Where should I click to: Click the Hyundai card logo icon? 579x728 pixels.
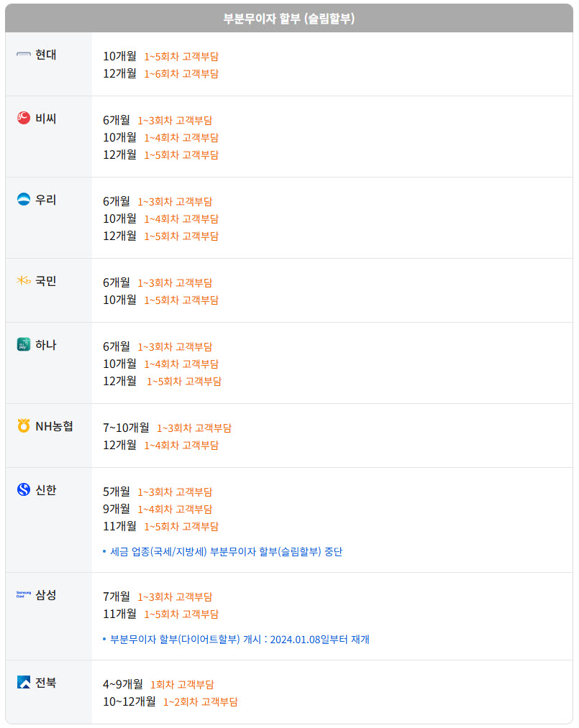point(24,55)
